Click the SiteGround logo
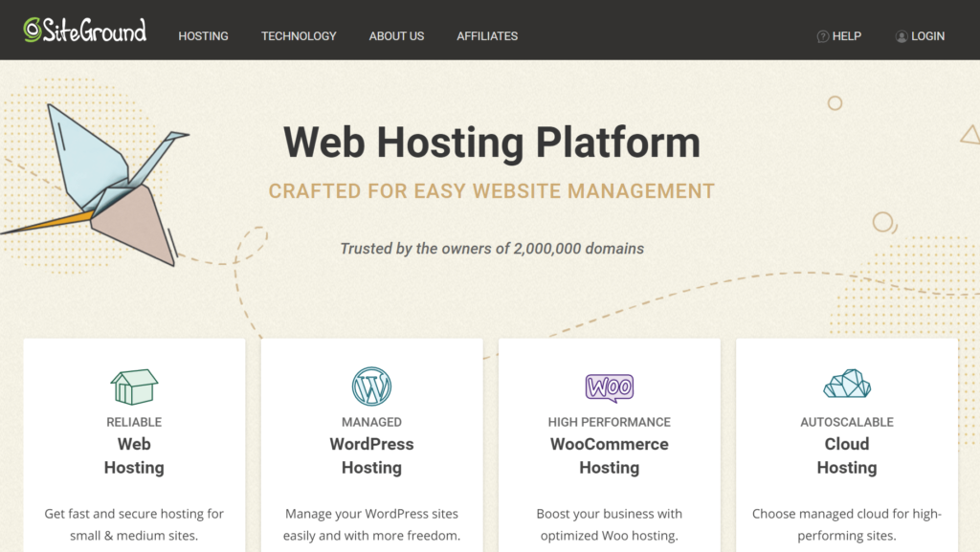This screenshot has width=980, height=552. click(x=85, y=31)
